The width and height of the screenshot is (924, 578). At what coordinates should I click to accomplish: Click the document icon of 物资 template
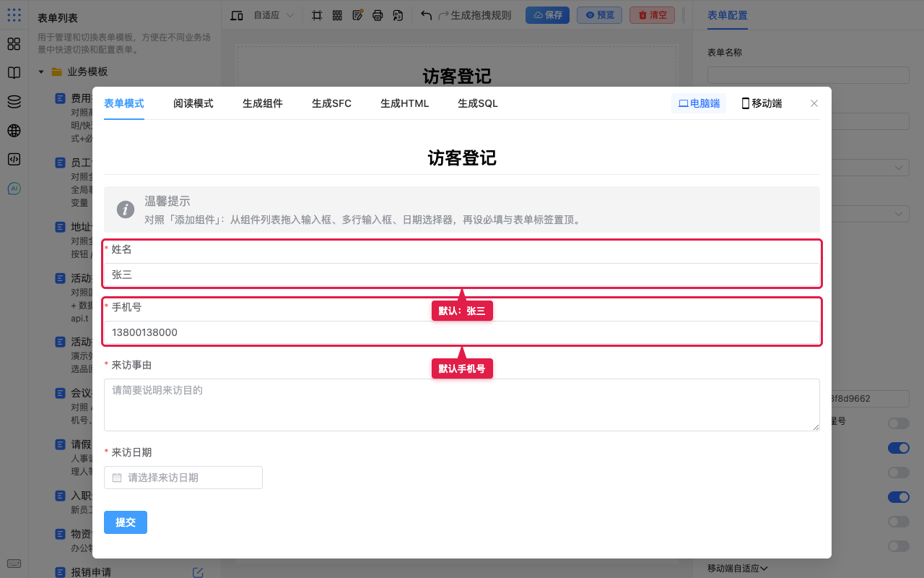61,534
